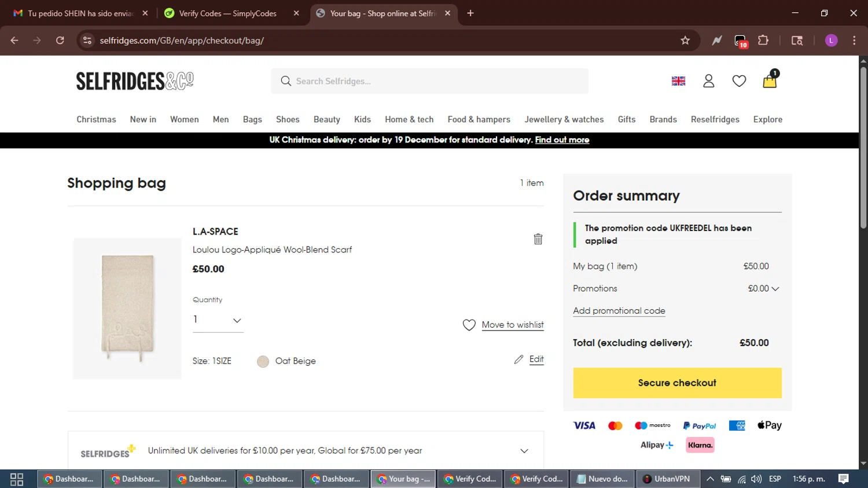
Task: Click the pencil icon next to Edit
Action: pos(518,359)
